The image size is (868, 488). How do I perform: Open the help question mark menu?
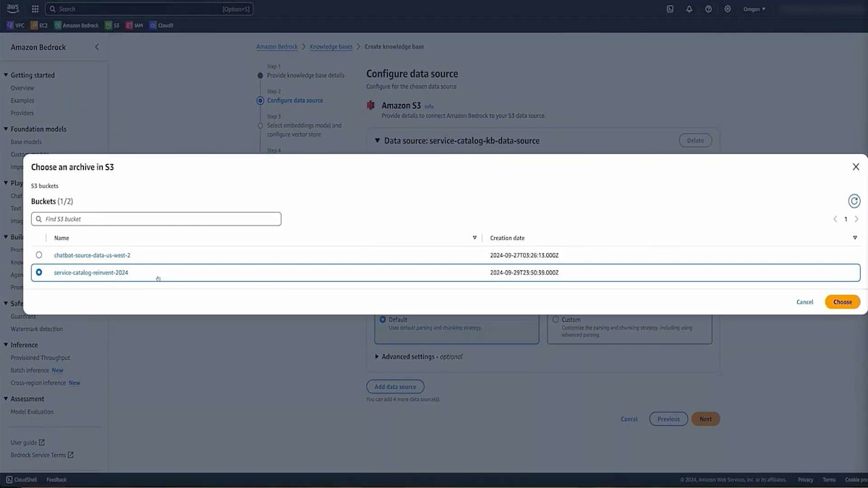tap(708, 9)
